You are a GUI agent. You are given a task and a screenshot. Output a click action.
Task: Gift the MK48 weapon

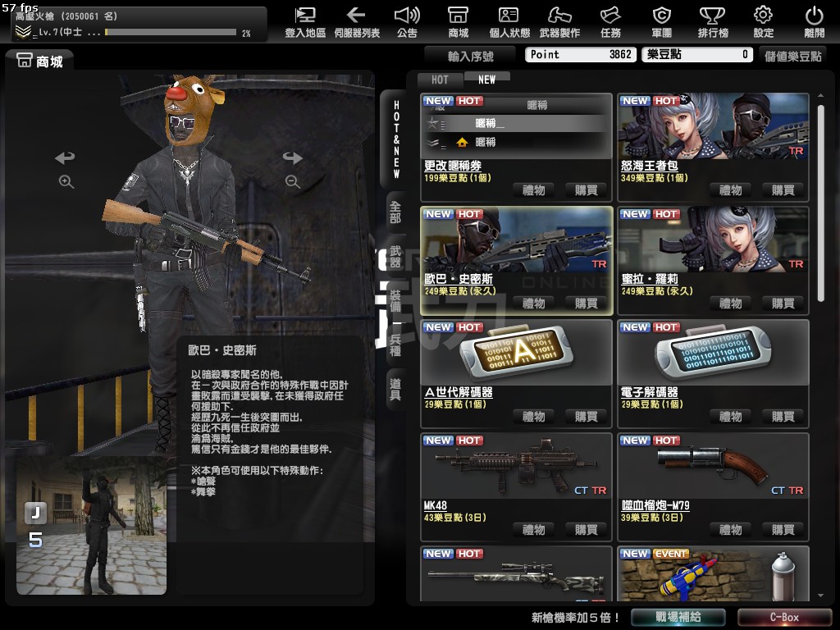(x=533, y=530)
